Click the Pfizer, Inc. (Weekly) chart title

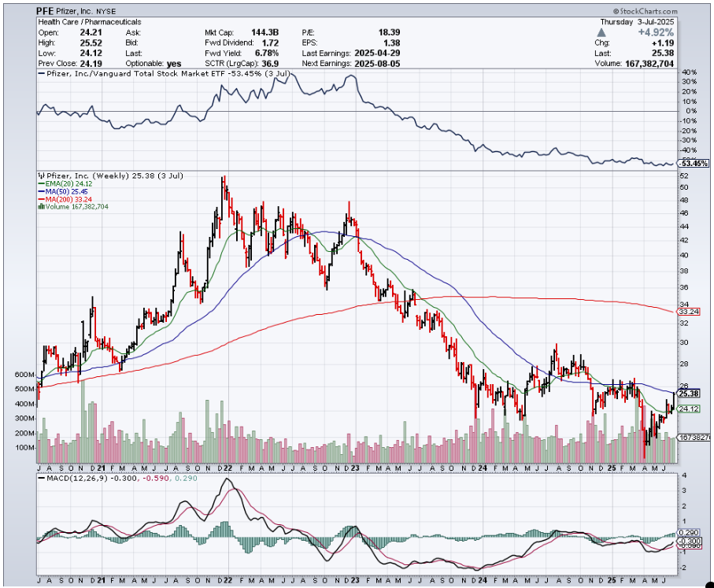[115, 176]
